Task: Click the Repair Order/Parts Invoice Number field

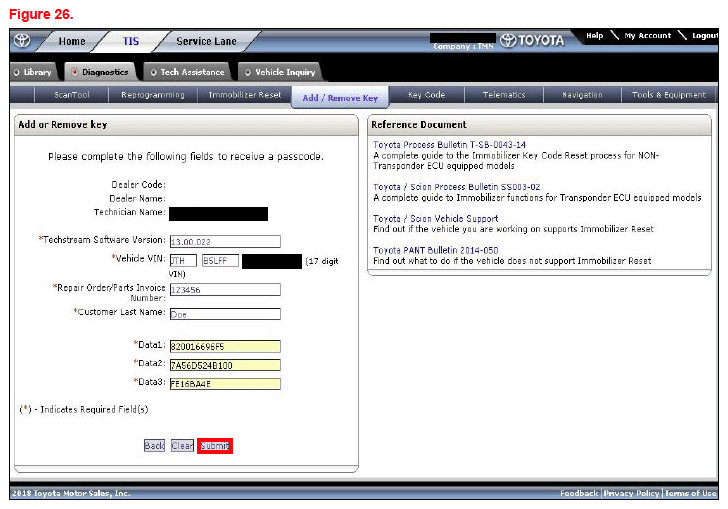Action: coord(225,290)
